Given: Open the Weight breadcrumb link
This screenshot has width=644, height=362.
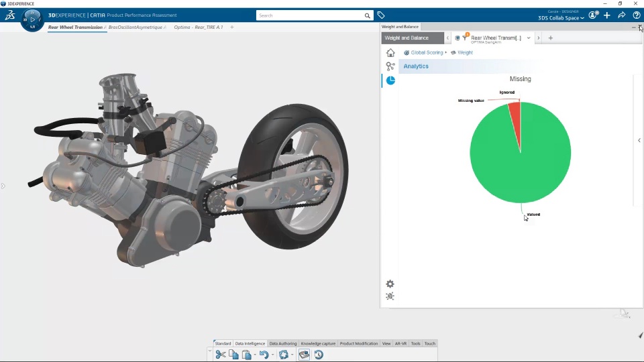Looking at the screenshot, I should [x=465, y=52].
